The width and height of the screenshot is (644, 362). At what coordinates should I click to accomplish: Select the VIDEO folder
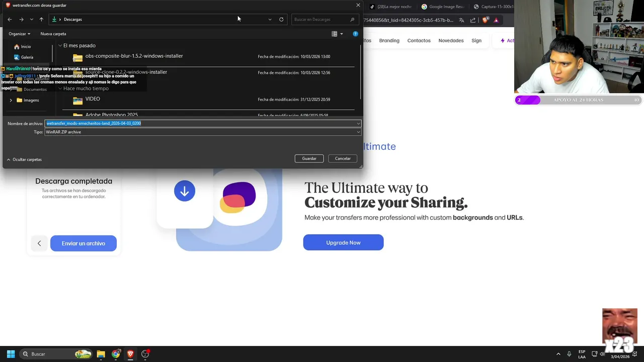click(x=93, y=99)
